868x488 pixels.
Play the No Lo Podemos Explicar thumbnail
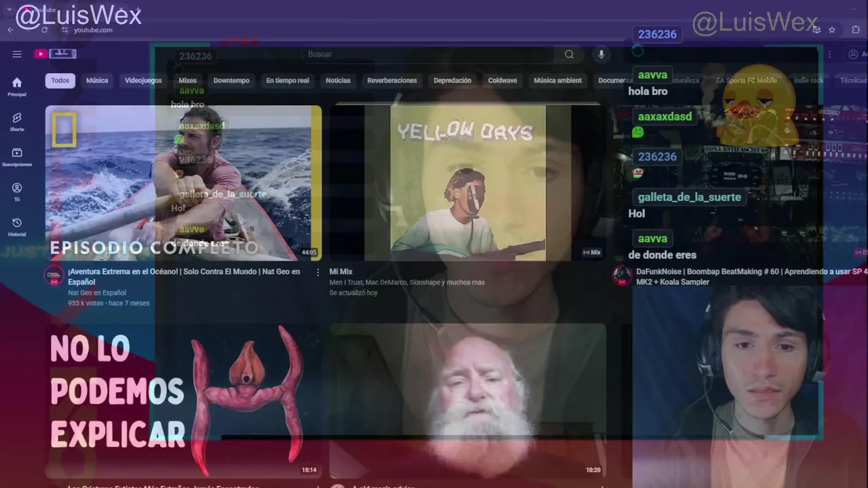point(183,401)
